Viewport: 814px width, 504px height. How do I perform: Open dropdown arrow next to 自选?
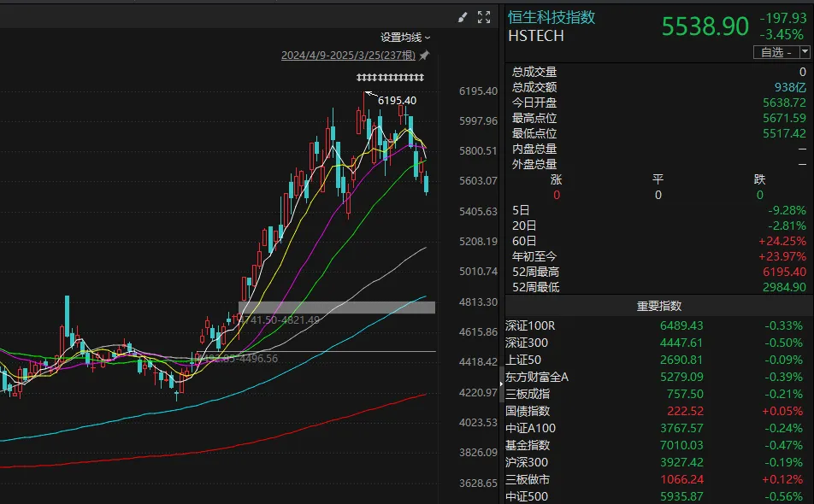[x=805, y=52]
